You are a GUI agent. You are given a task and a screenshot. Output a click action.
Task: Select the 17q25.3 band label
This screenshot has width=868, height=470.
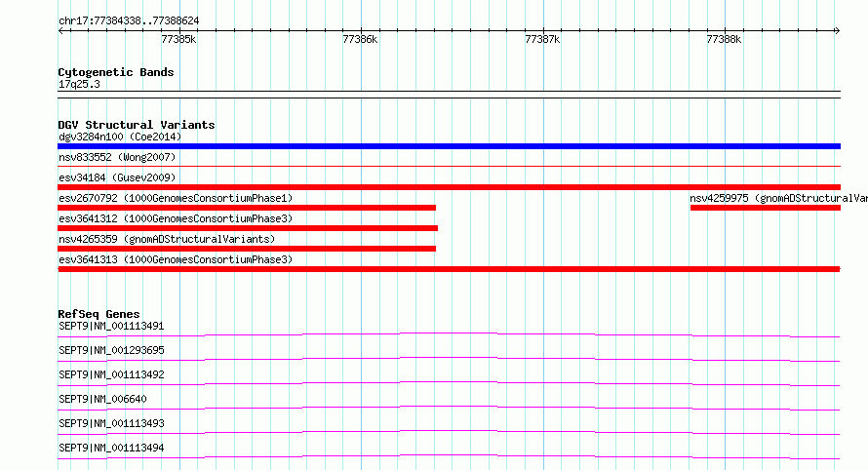click(x=79, y=84)
